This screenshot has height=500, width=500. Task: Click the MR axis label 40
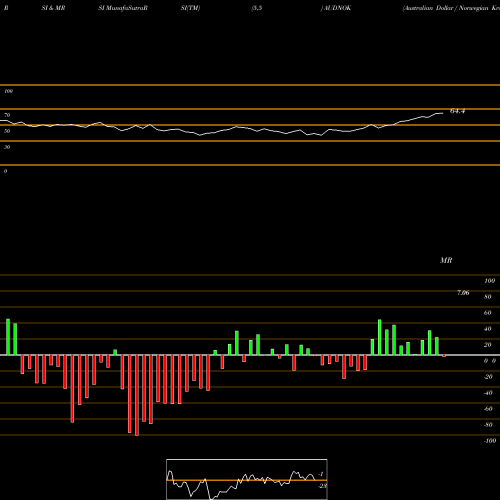pos(488,329)
